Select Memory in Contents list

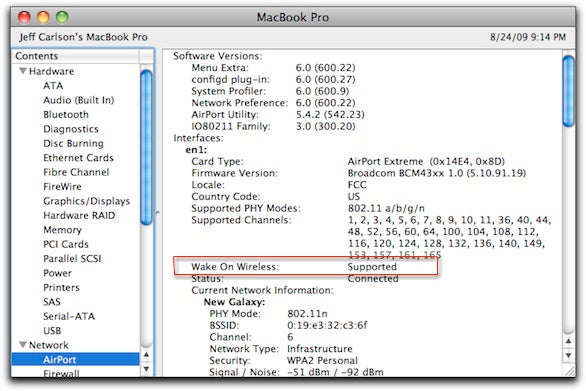tap(62, 230)
